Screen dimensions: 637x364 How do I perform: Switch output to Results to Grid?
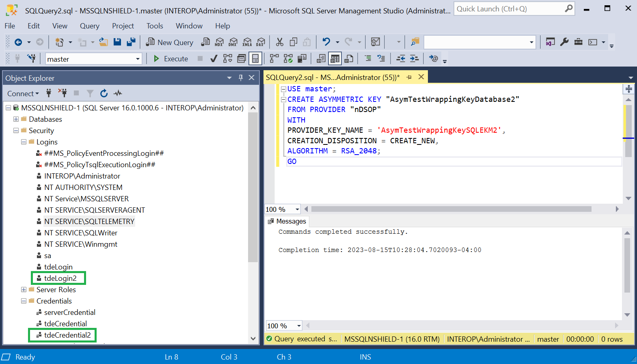click(x=335, y=59)
